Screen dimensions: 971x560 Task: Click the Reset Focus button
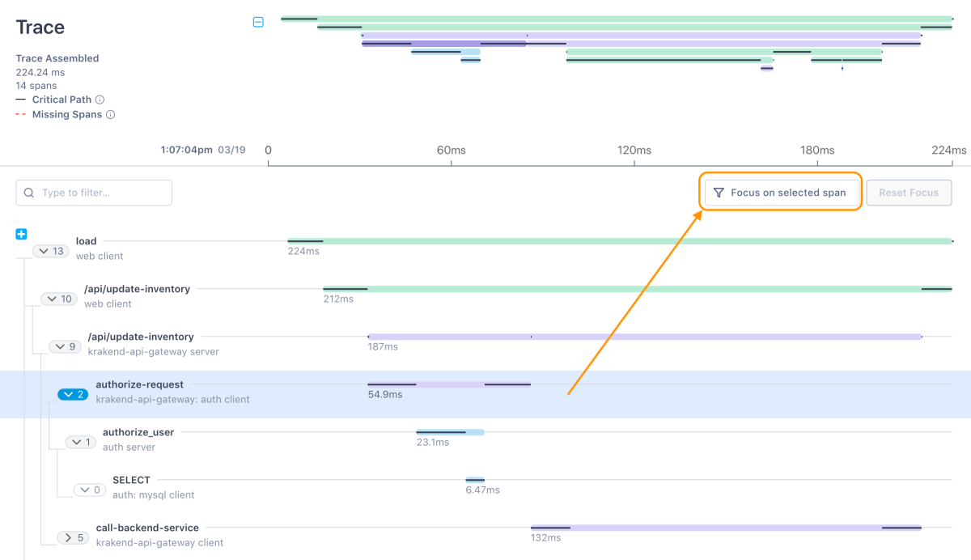(x=909, y=193)
